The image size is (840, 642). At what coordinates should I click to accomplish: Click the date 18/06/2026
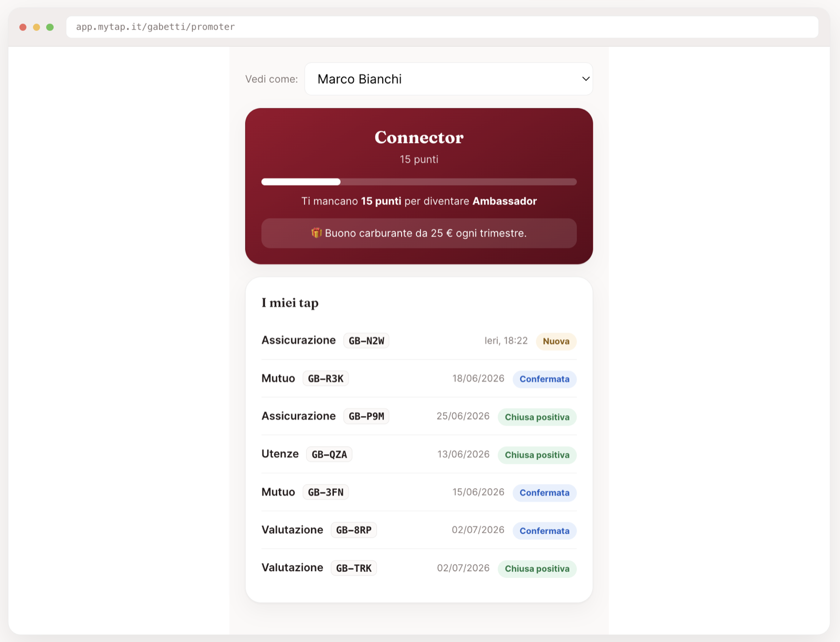[x=478, y=378]
